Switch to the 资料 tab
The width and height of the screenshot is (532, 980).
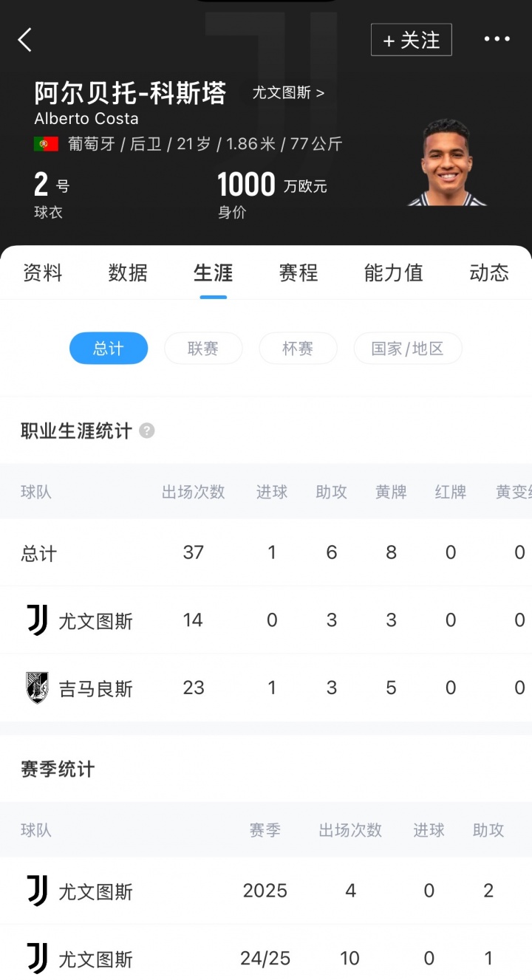43,273
